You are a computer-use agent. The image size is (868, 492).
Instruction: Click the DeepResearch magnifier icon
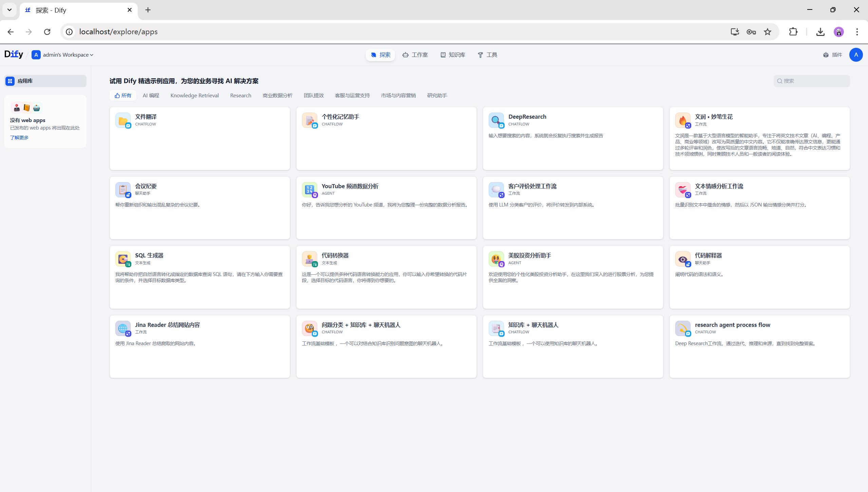coord(496,120)
